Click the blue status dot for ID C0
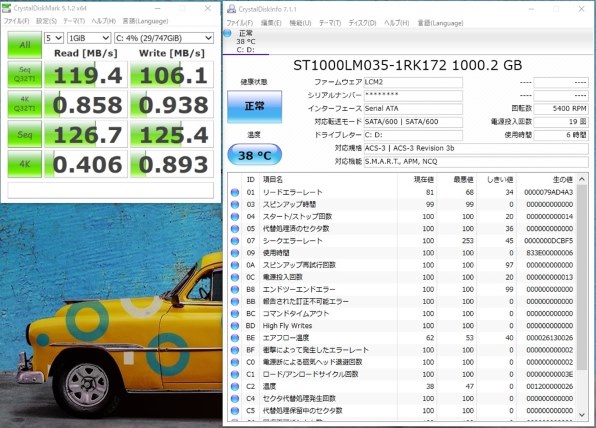The height and width of the screenshot is (428, 596). coord(235,362)
